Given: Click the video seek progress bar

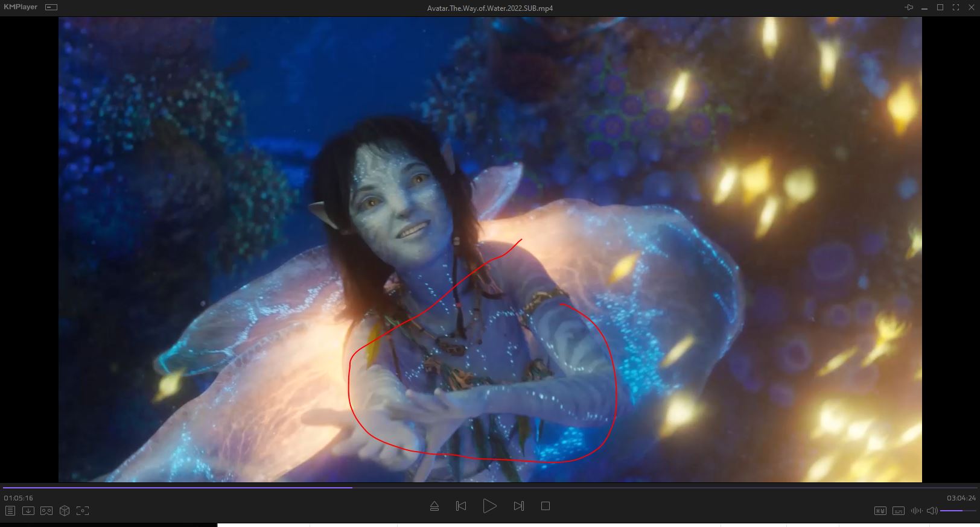Looking at the screenshot, I should click(x=483, y=487).
